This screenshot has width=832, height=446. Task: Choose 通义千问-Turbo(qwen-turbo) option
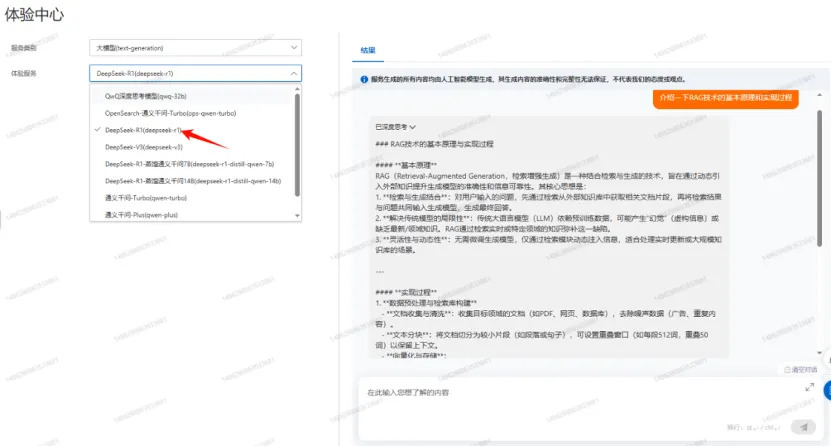pos(145,198)
